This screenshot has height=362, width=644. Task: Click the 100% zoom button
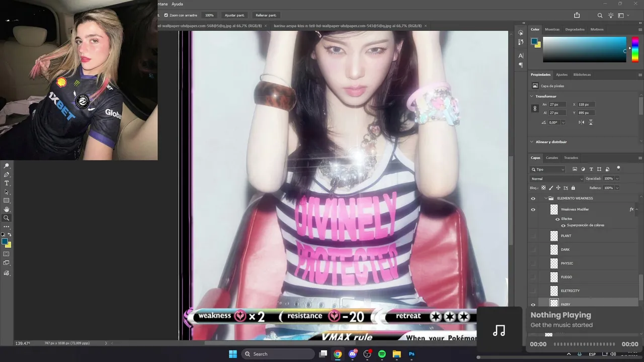(209, 16)
